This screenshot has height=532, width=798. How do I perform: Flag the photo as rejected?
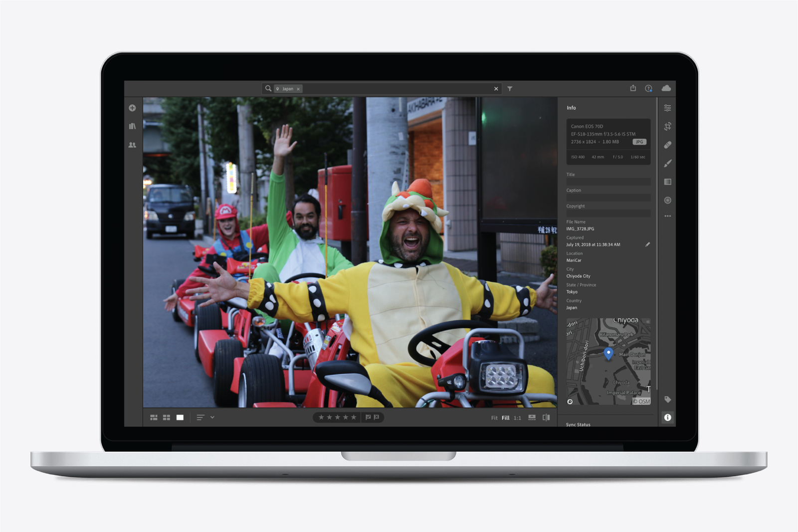click(377, 417)
